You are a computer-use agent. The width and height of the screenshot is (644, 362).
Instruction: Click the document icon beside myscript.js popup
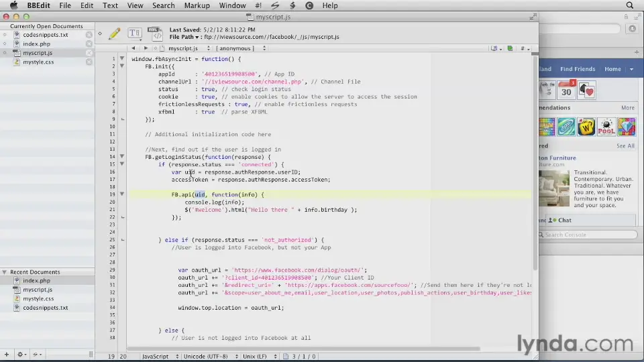(x=162, y=48)
